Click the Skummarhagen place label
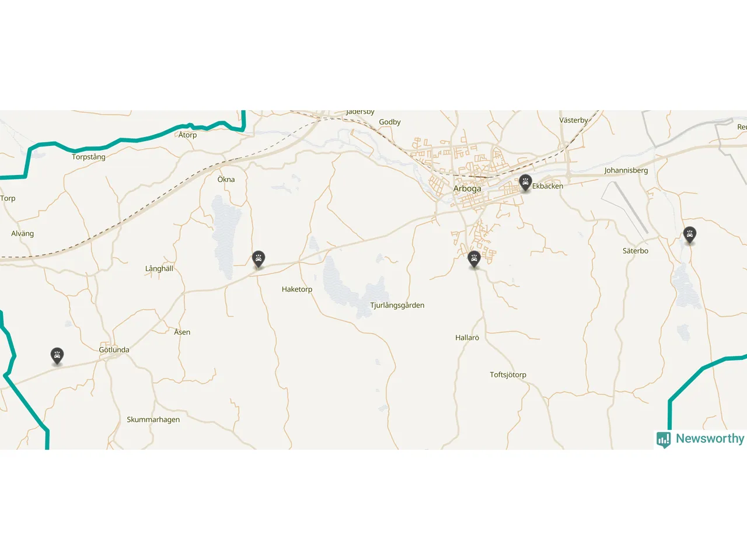The image size is (747, 560). pos(153,419)
